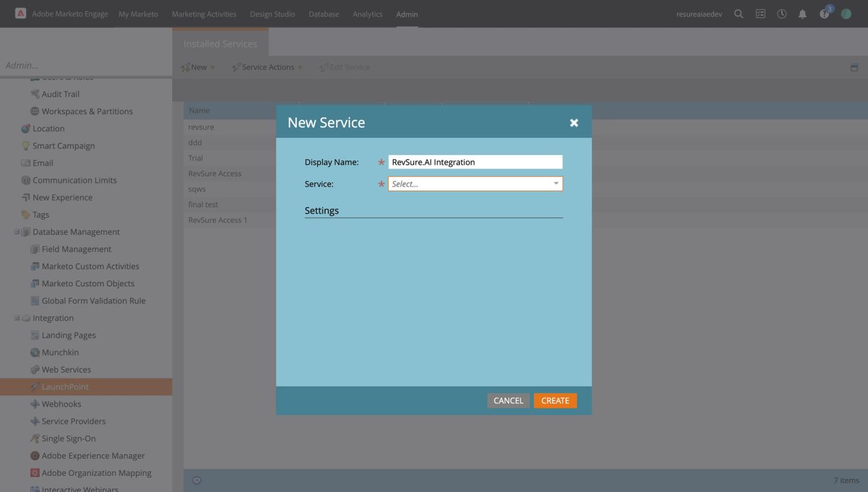This screenshot has width=868, height=492.
Task: Select Landing Pages in the tree
Action: pyautogui.click(x=68, y=335)
